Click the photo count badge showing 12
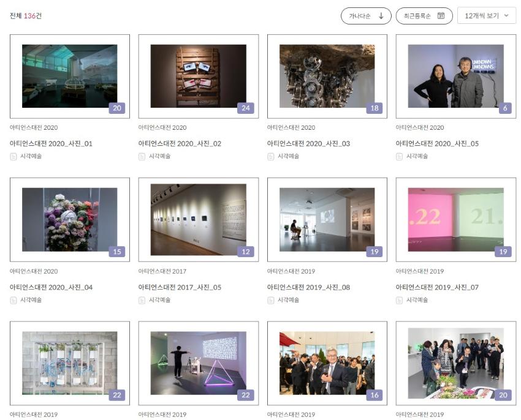521x420 pixels. (245, 252)
